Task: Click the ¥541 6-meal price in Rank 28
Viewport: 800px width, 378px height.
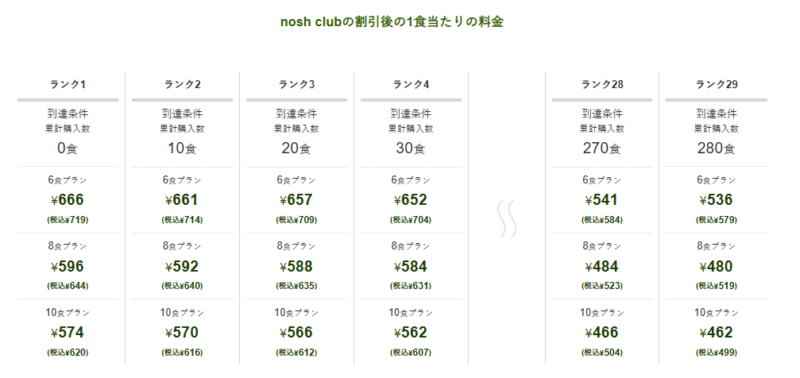Action: click(x=602, y=200)
